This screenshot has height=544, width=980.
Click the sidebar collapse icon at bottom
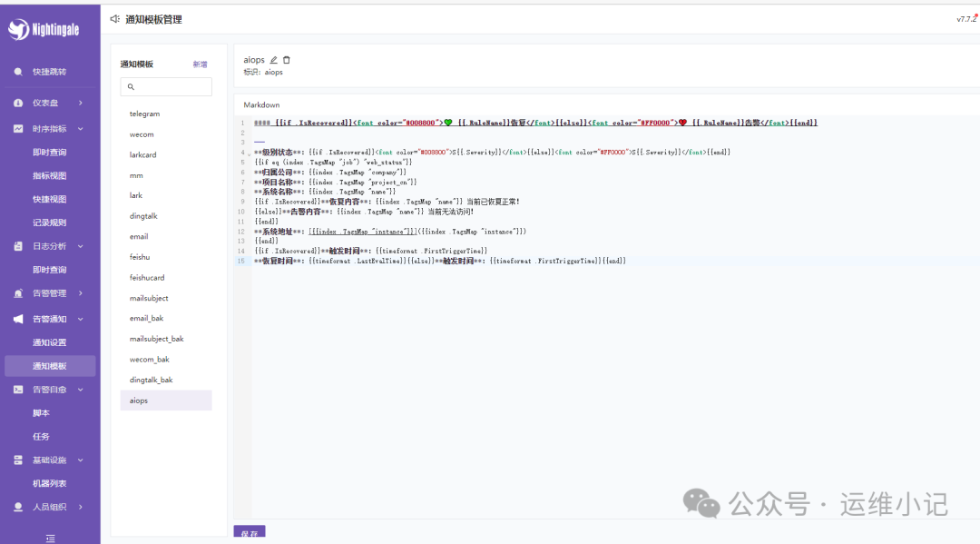tap(50, 538)
